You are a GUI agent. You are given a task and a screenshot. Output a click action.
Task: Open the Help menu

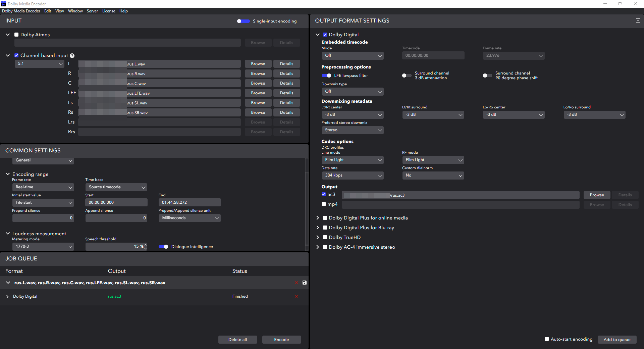click(x=123, y=11)
